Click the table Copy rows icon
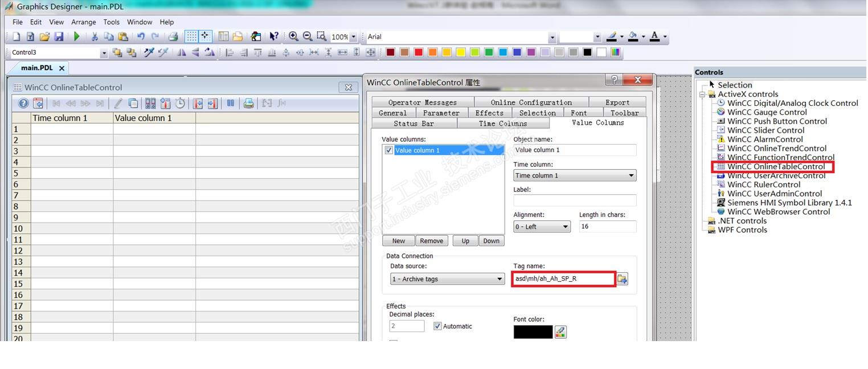This screenshot has width=868, height=369. tap(133, 104)
